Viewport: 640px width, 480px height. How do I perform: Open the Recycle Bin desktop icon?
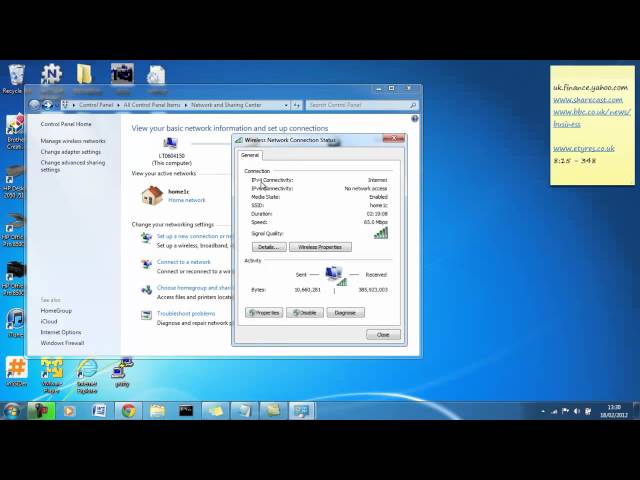16,76
